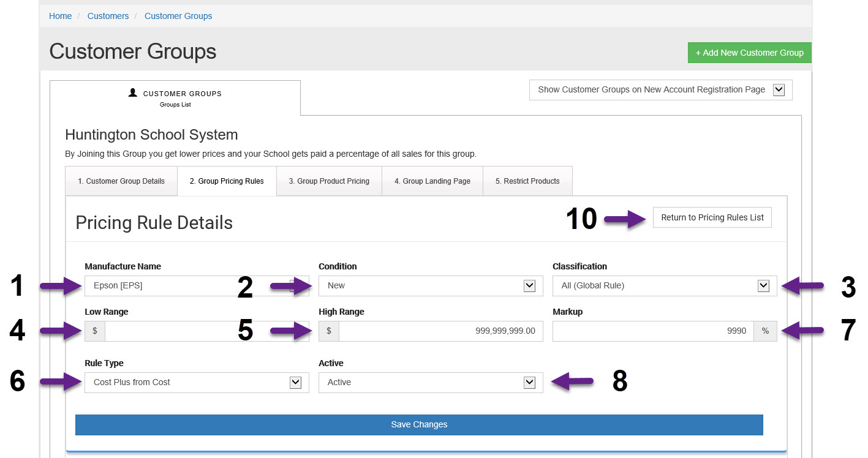
Task: Focus the Markup value input field
Action: (x=653, y=331)
